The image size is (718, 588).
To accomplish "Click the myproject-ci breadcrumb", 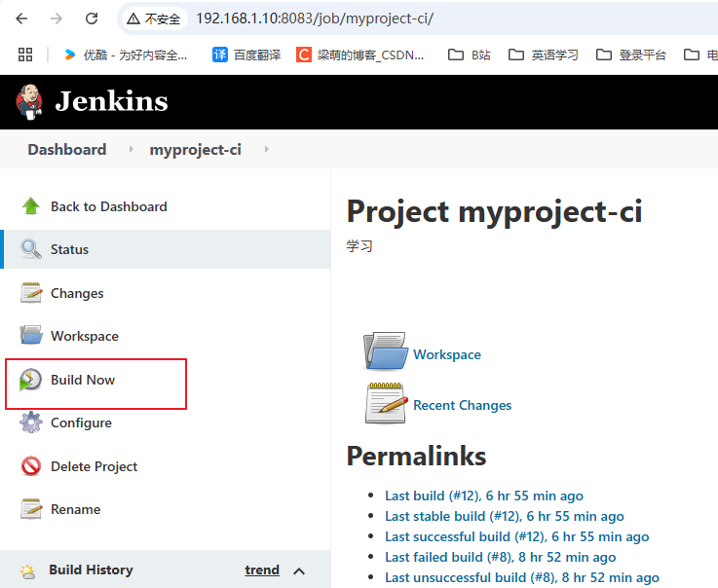I will [x=196, y=150].
